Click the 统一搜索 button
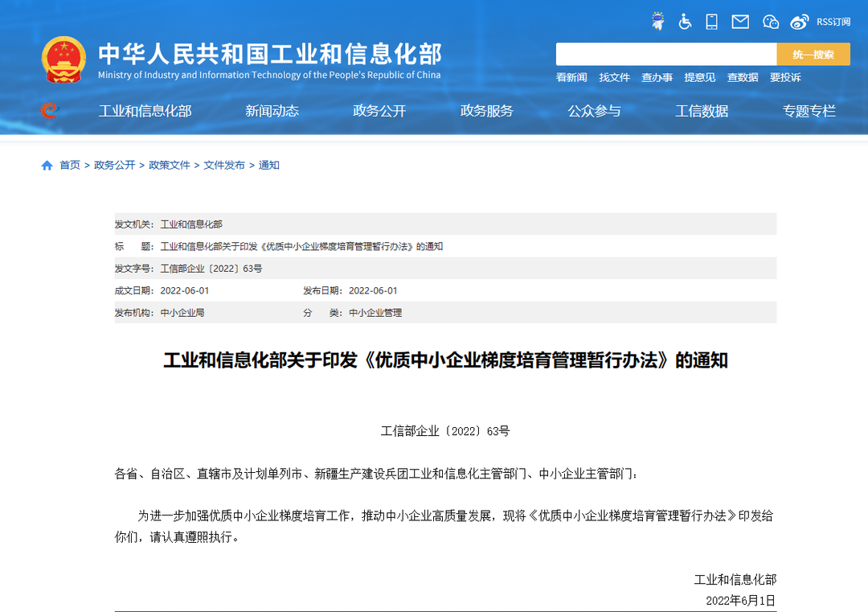Viewport: 868px width, 612px height. [x=813, y=54]
